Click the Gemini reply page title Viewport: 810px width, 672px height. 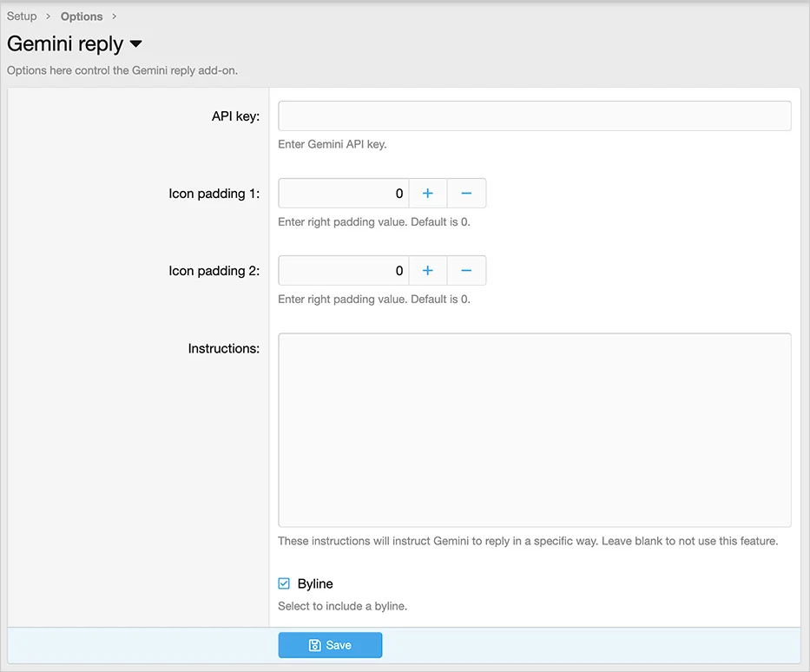[65, 44]
